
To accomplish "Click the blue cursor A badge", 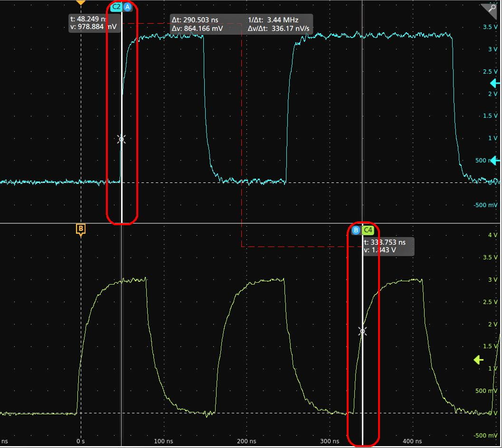I will click(127, 7).
